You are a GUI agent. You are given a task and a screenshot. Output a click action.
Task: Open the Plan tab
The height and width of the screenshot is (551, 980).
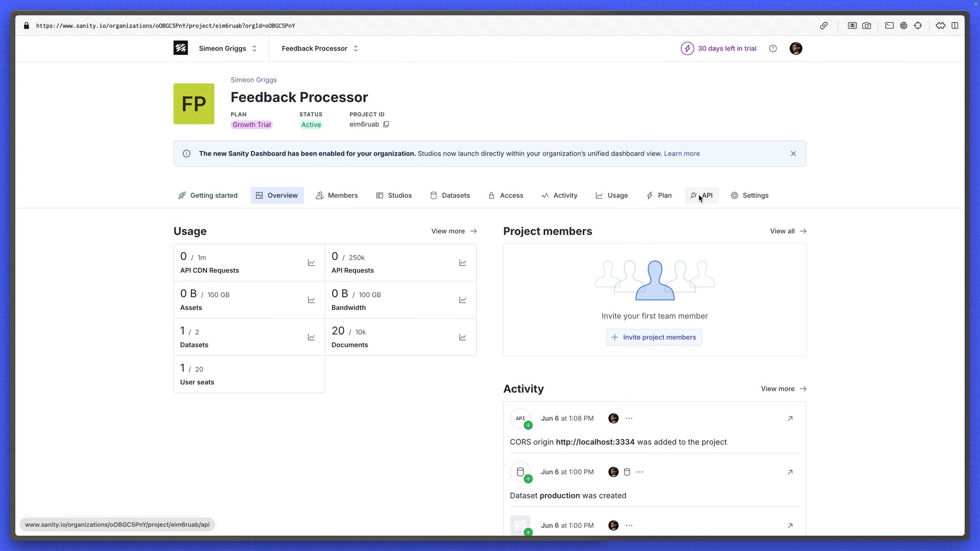[659, 196]
